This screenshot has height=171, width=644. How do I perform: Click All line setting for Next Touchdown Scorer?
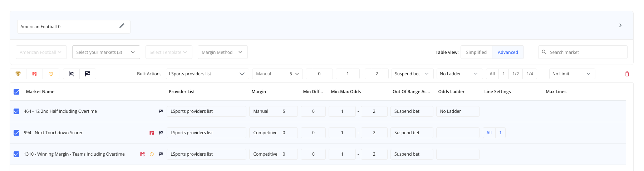coord(489,133)
